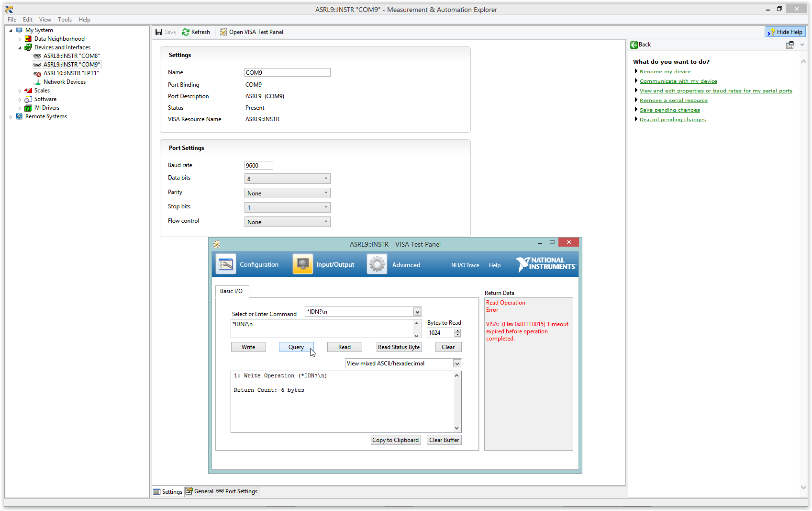Open the Input/Output icon in VISA Test Panel
The height and width of the screenshot is (511, 812).
(302, 264)
